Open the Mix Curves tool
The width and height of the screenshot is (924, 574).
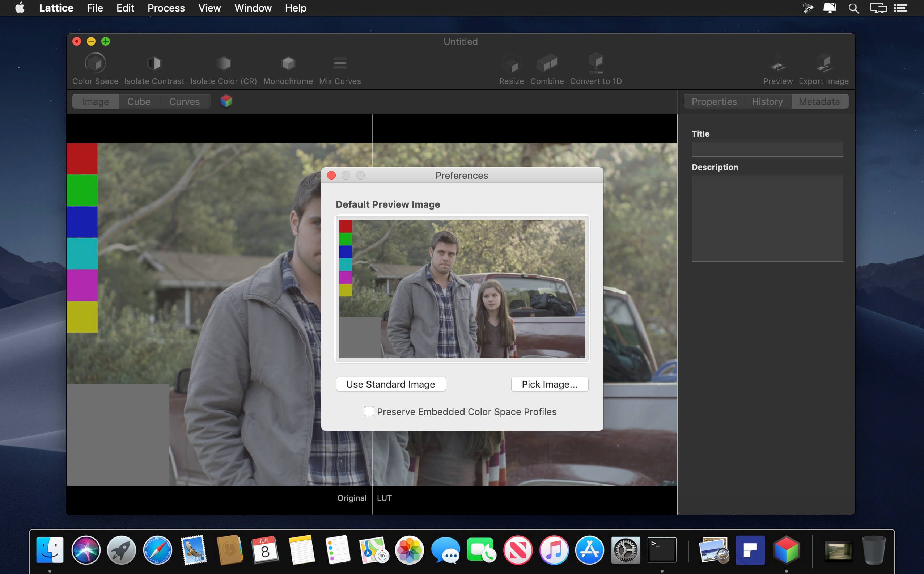[x=340, y=63]
